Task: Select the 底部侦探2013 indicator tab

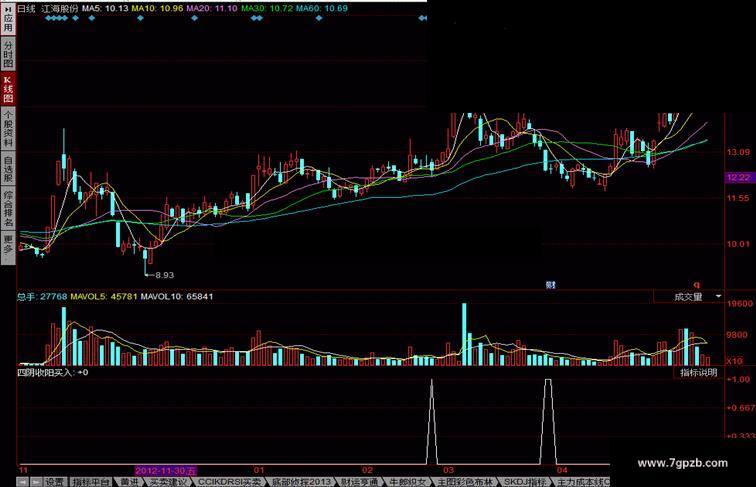Action: tap(301, 482)
